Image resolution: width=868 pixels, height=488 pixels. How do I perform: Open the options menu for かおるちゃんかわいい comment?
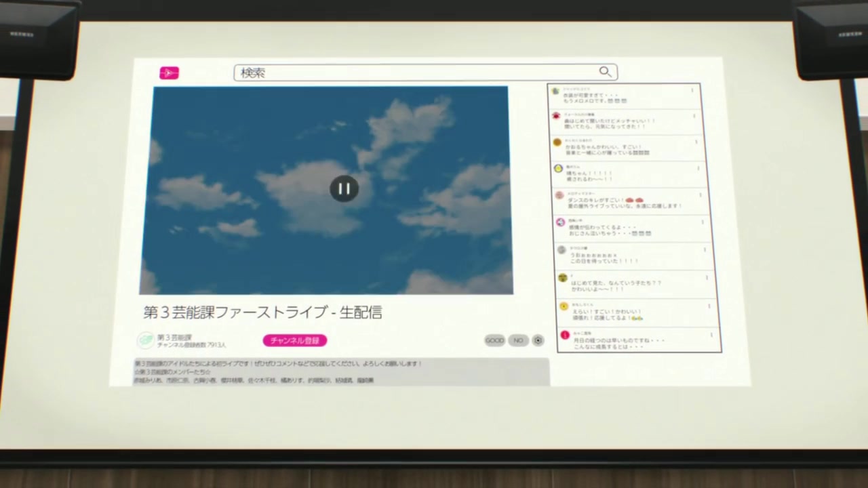point(696,142)
